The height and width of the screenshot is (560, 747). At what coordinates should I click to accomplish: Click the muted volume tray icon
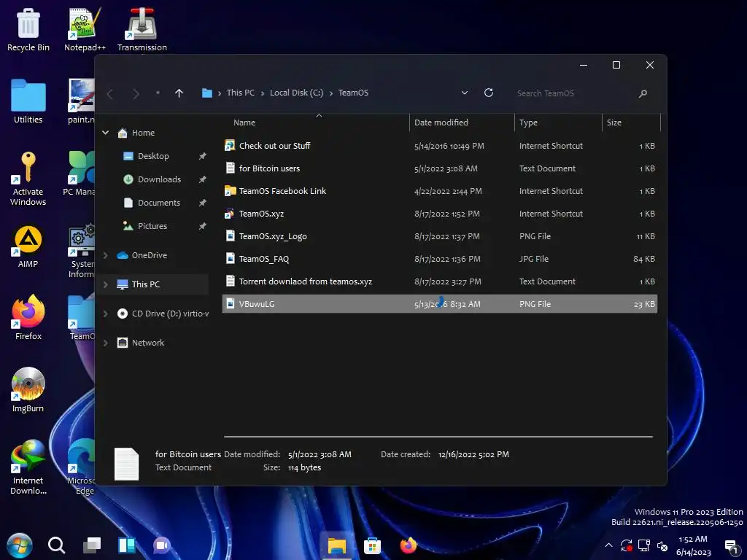point(662,545)
